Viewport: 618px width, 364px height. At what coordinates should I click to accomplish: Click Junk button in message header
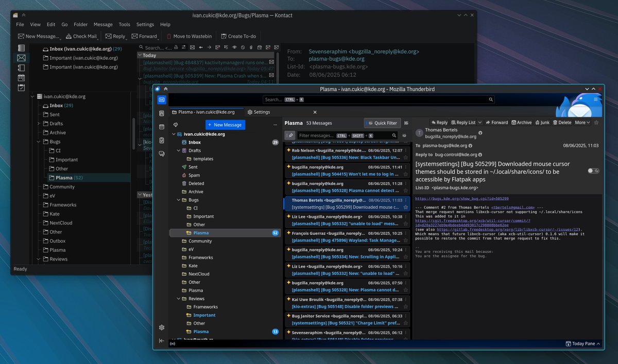pos(542,123)
